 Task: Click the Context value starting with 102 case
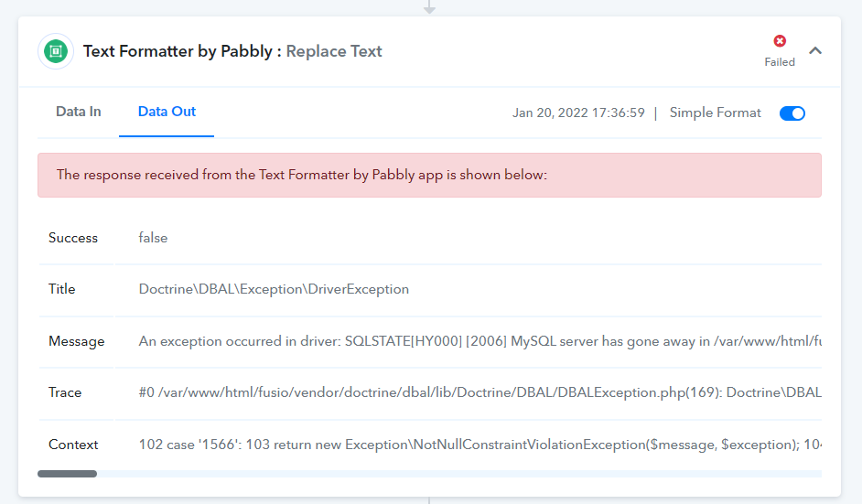tap(479, 445)
